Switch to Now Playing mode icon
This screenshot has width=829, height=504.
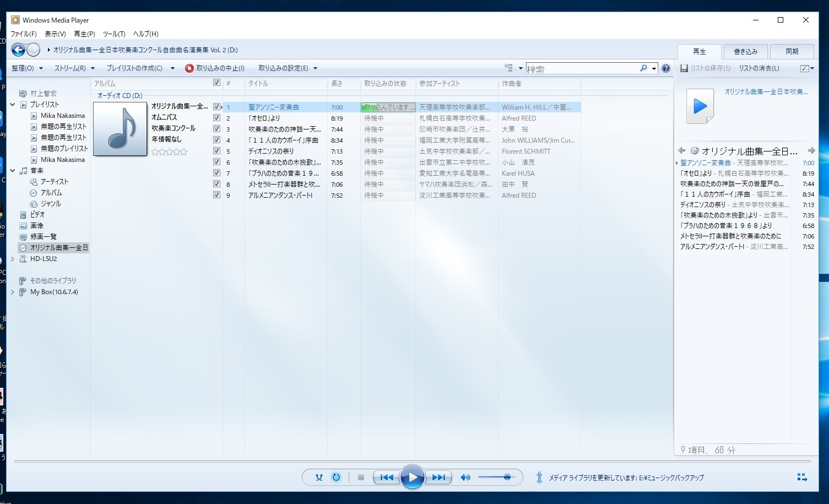click(802, 477)
